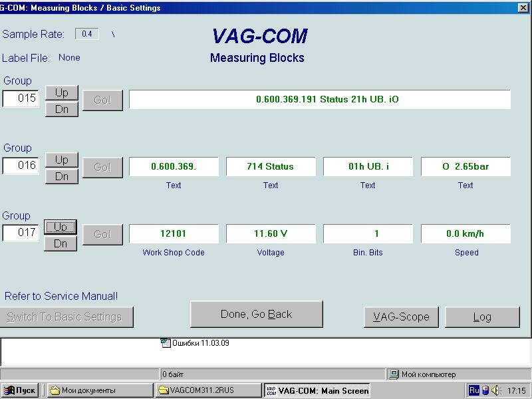Switch to VAGCOM311.2RUS folder in taskbar

(x=207, y=390)
